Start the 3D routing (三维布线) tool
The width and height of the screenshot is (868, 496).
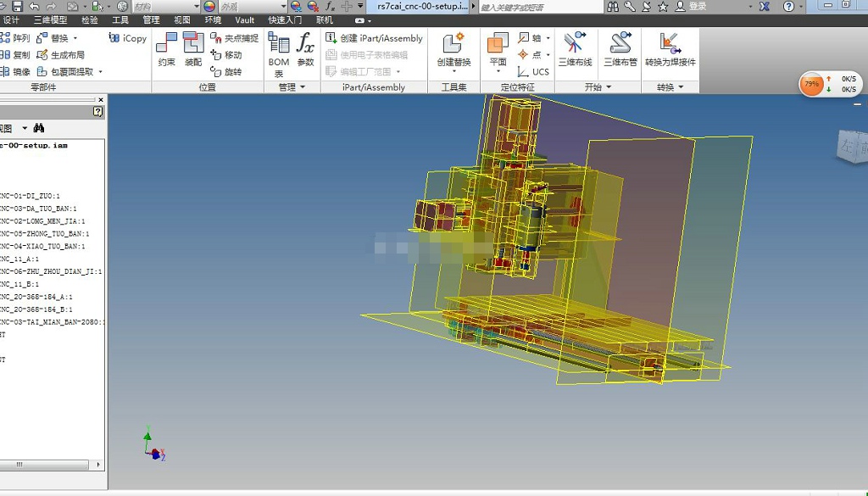tap(575, 49)
